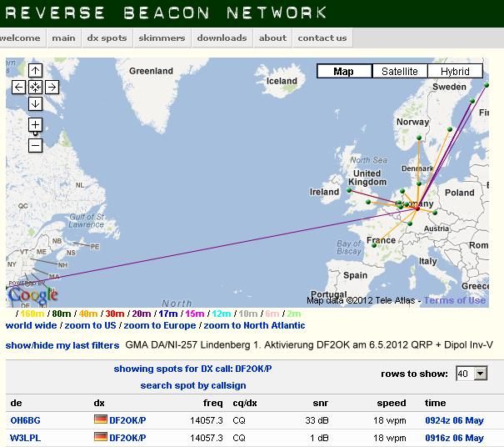Click the zoom to US link
The height and width of the screenshot is (447, 504).
click(90, 325)
